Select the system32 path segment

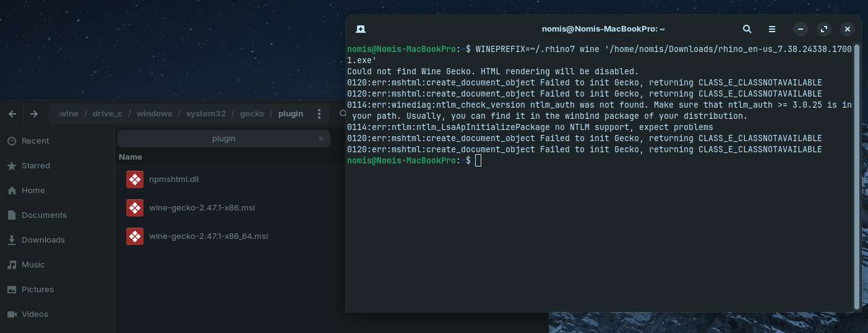(x=206, y=114)
